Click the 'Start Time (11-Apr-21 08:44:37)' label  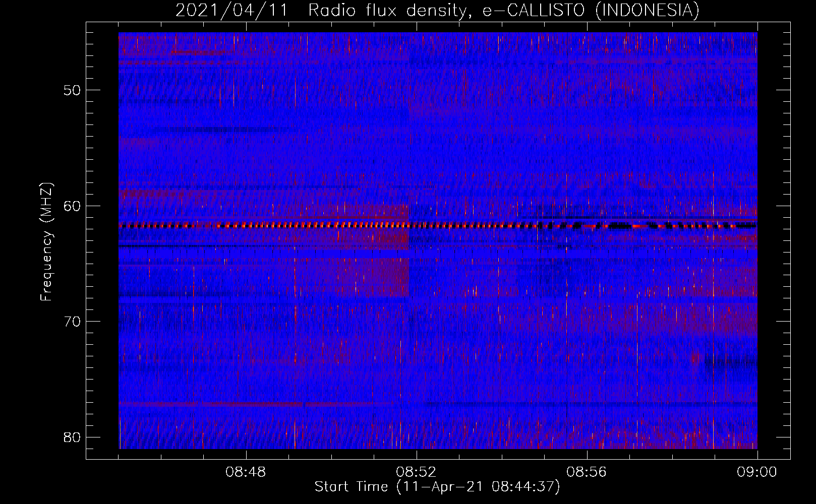coord(437,487)
